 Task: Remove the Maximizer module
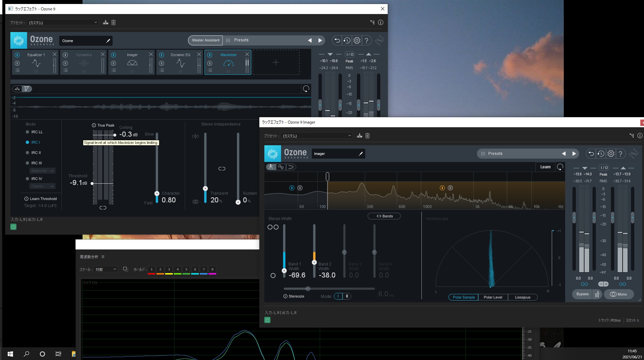click(247, 54)
